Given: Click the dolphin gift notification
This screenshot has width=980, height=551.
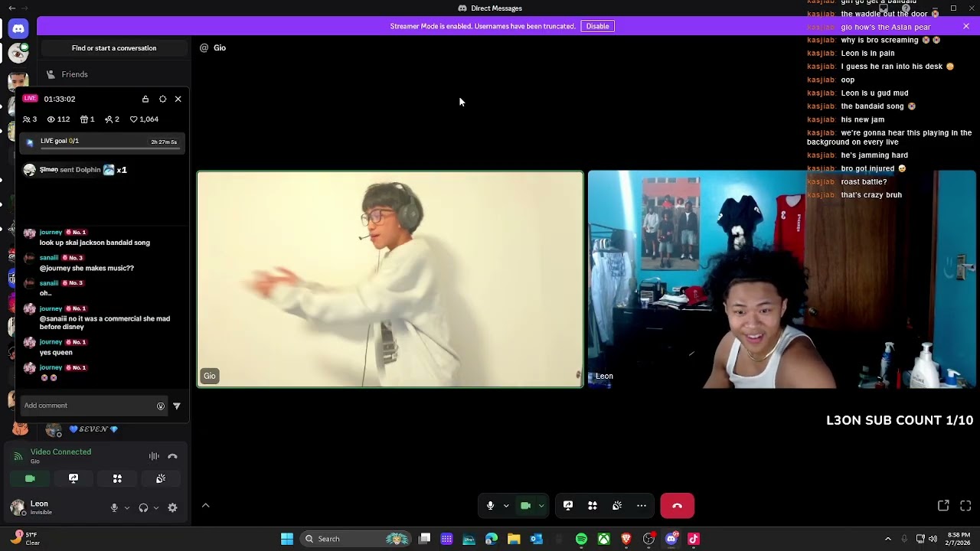Looking at the screenshot, I should (x=76, y=170).
